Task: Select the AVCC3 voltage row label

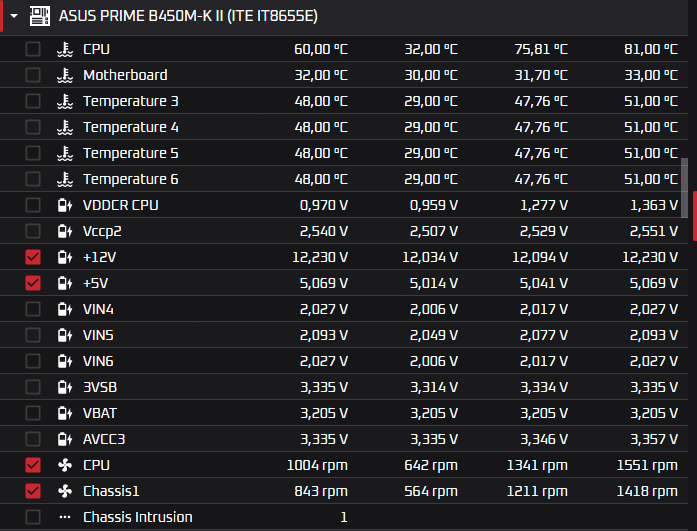Action: coord(104,439)
